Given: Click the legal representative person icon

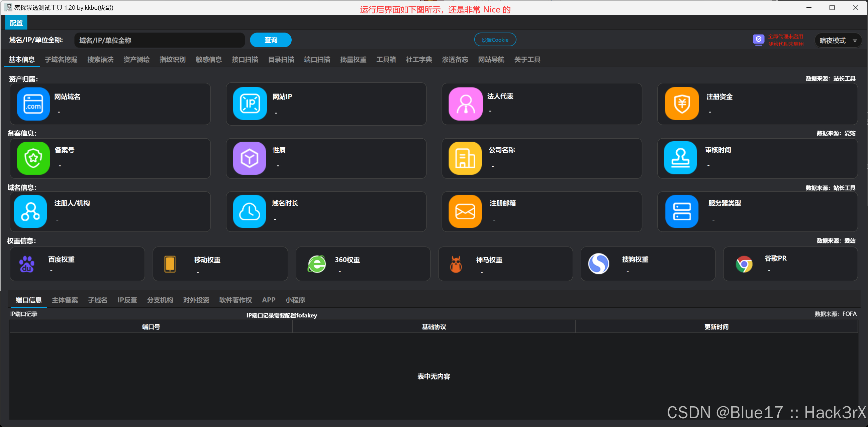Looking at the screenshot, I should click(x=465, y=103).
